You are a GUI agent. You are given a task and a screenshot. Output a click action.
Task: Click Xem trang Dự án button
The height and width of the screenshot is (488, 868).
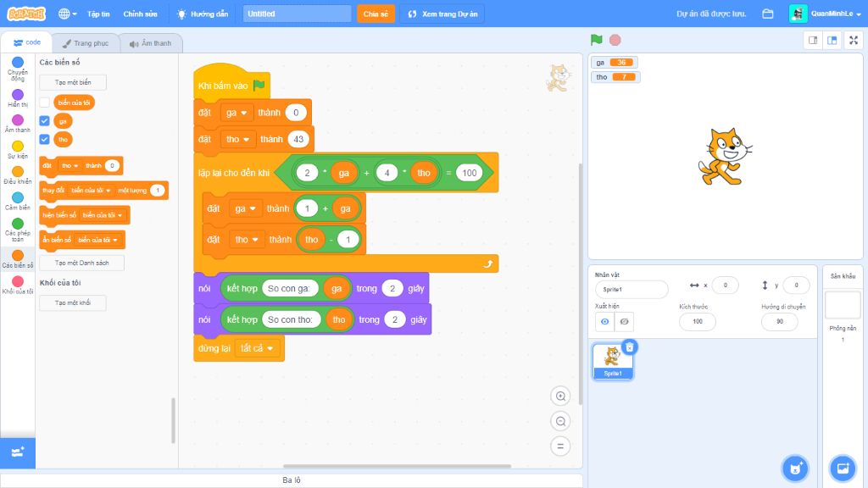coord(442,14)
